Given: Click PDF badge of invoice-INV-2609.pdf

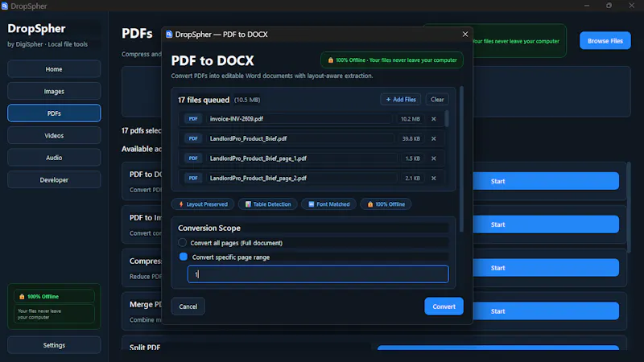Looking at the screenshot, I should [193, 118].
